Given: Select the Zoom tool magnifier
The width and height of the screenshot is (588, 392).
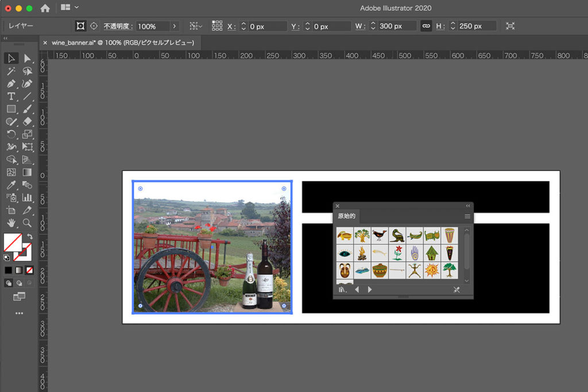Looking at the screenshot, I should (x=27, y=223).
